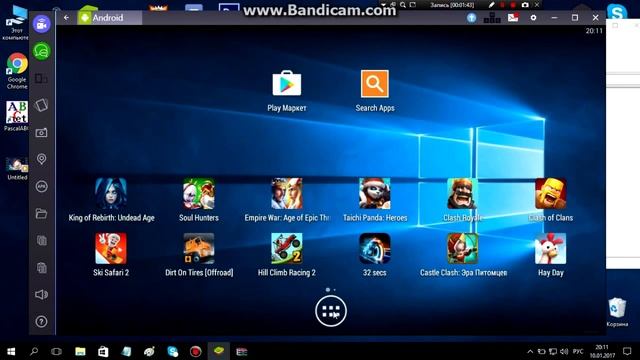Viewport: 640px width, 360px height.
Task: Open Search Apps icon
Action: coord(375,84)
